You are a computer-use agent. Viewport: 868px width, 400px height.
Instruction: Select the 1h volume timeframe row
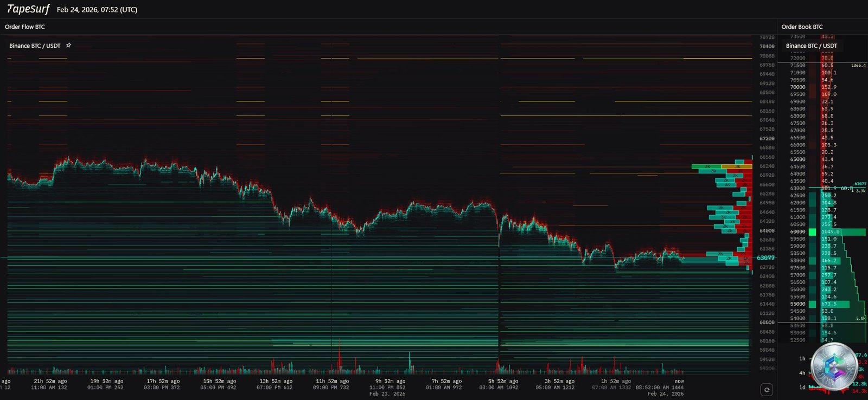[822, 358]
